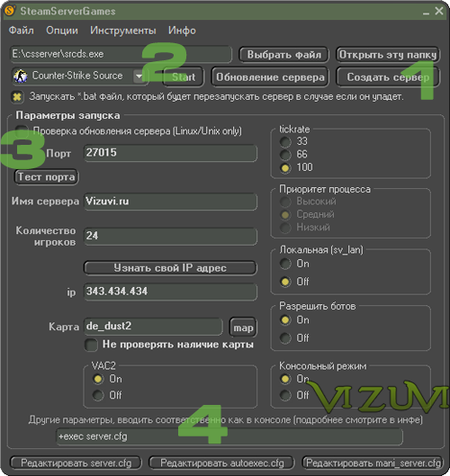Open map selection with map button
This screenshot has width=450, height=476.
pos(243,328)
